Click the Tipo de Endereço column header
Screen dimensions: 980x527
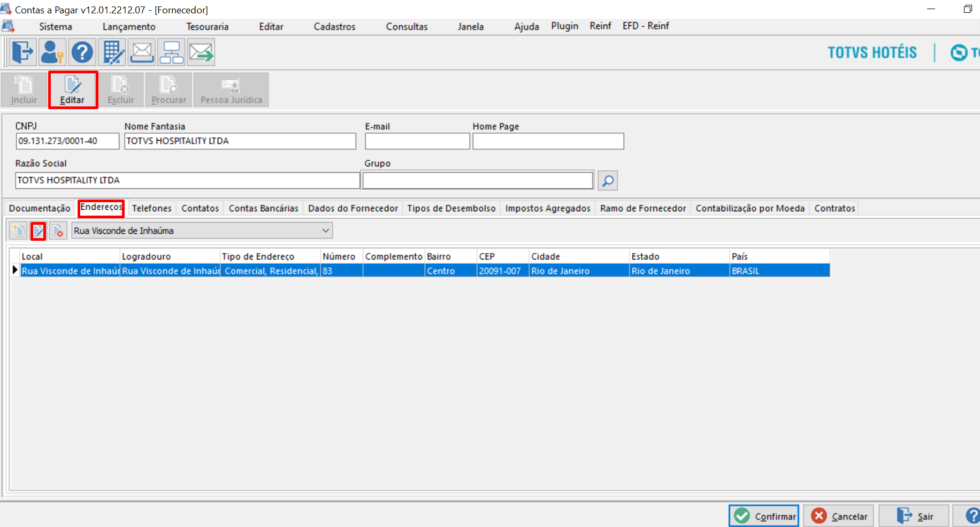click(x=270, y=257)
